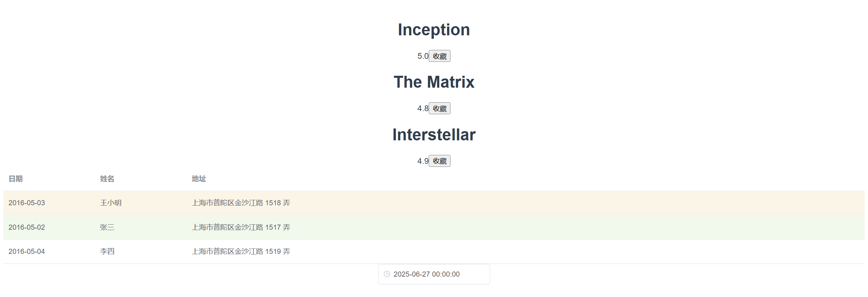Click the Inception movie title
The width and height of the screenshot is (868, 297).
434,30
